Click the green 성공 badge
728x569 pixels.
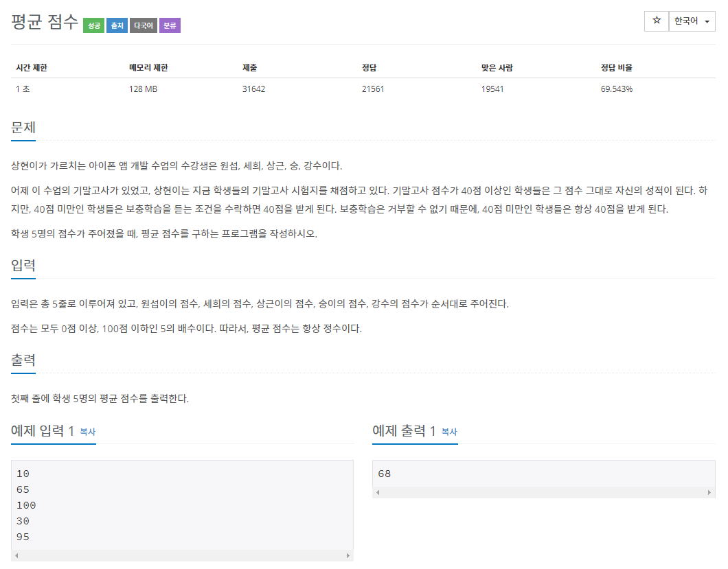(x=94, y=25)
